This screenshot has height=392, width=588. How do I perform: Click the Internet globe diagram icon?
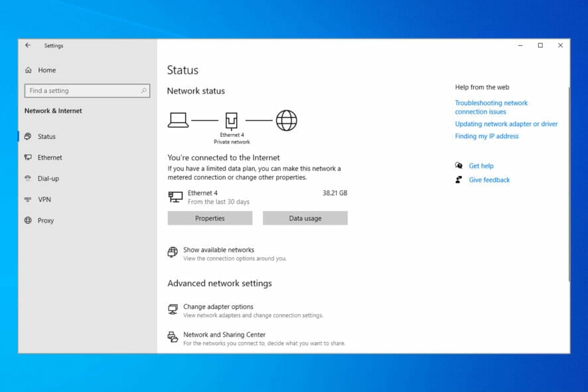pos(287,120)
